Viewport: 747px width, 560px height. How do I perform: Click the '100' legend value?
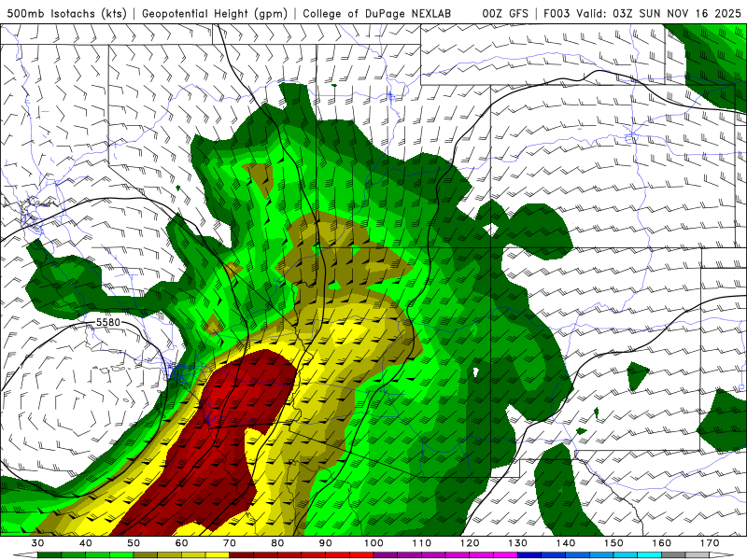pyautogui.click(x=373, y=543)
